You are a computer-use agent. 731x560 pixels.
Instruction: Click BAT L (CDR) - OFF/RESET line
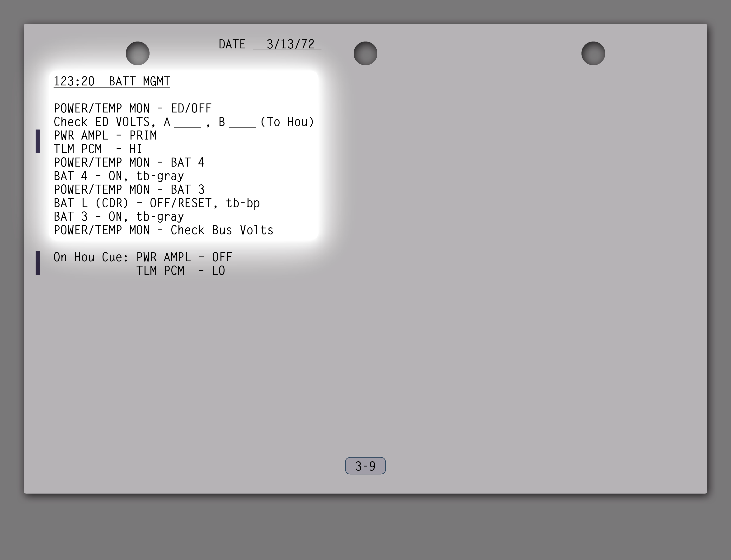[157, 203]
